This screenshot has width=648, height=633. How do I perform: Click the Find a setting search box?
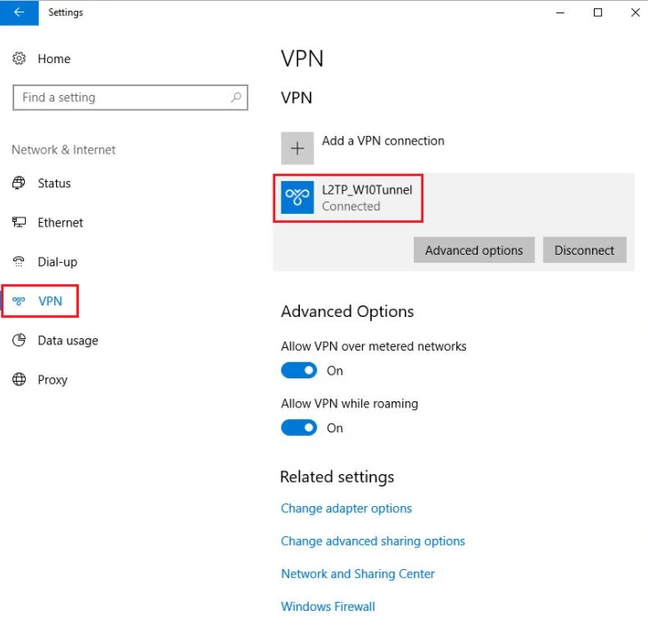[x=130, y=98]
